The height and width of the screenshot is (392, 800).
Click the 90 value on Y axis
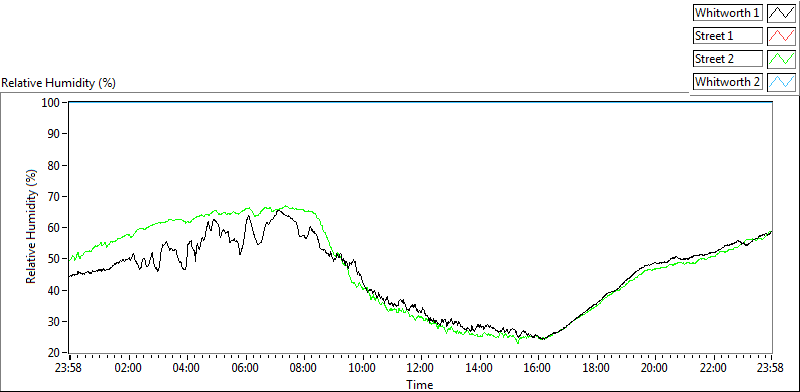point(55,134)
